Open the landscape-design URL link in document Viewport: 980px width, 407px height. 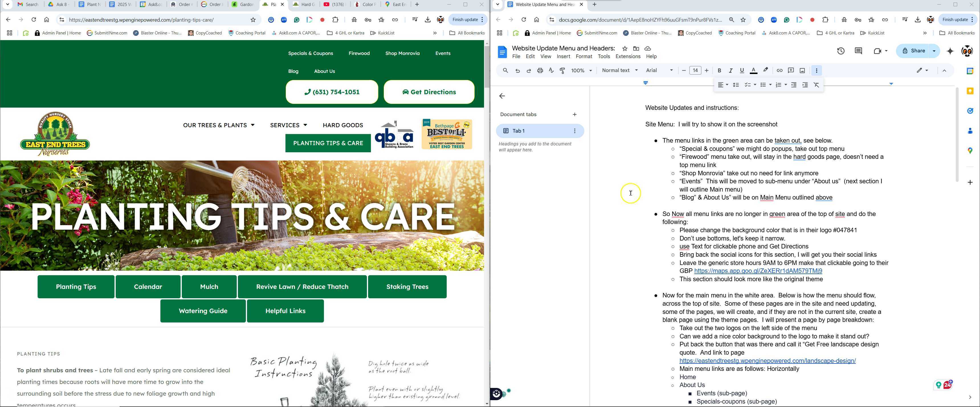(x=767, y=361)
